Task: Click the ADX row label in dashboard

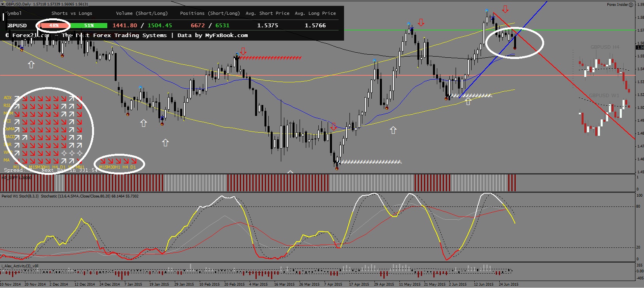Action: (x=8, y=98)
